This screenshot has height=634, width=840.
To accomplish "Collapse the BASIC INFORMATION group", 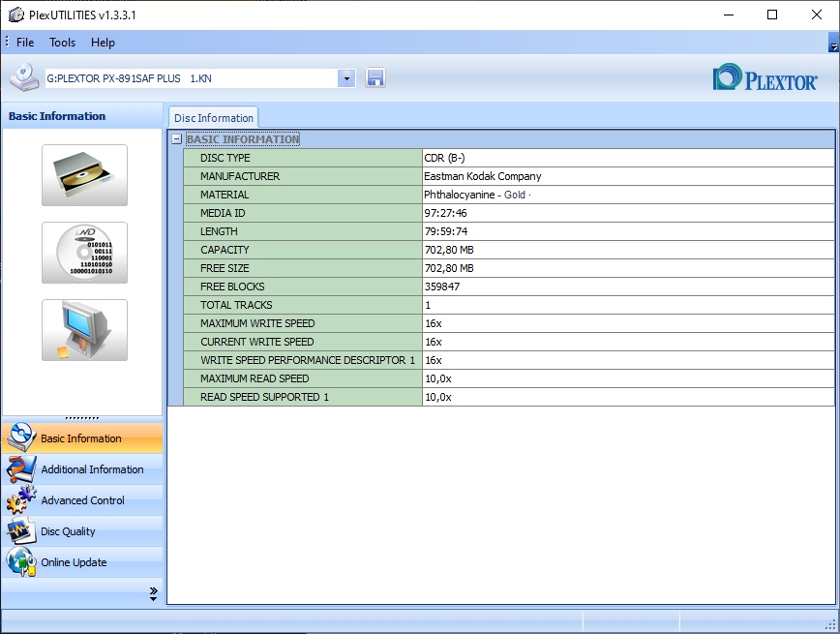I will [176, 139].
